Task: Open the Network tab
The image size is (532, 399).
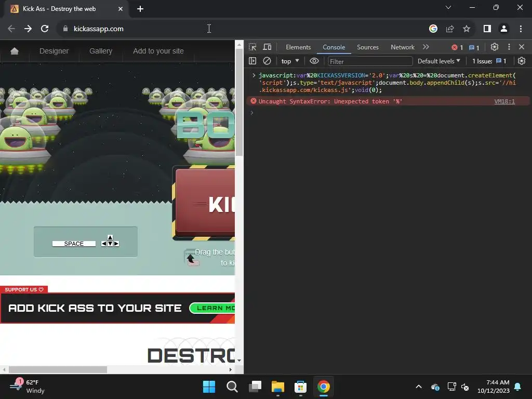Action: coord(403,47)
